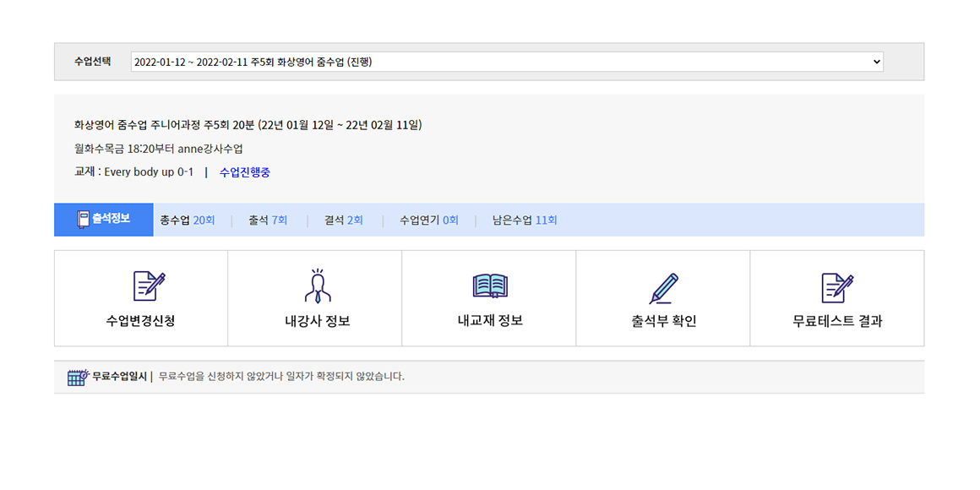This screenshot has width=980, height=490.
Task: Open the 내교재 정보 label
Action: (x=490, y=321)
